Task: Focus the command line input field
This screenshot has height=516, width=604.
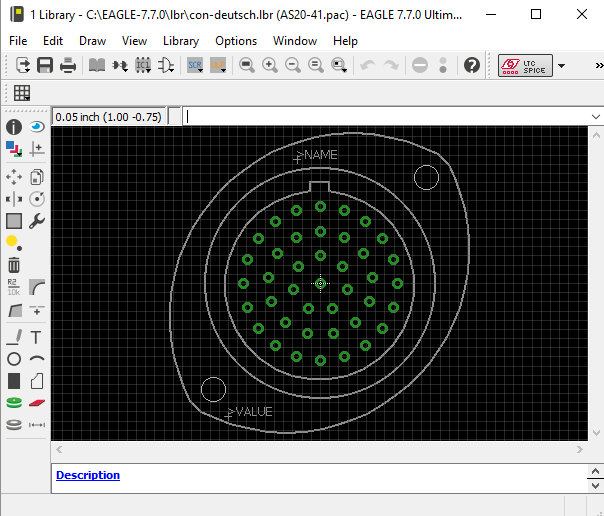Action: coord(385,117)
